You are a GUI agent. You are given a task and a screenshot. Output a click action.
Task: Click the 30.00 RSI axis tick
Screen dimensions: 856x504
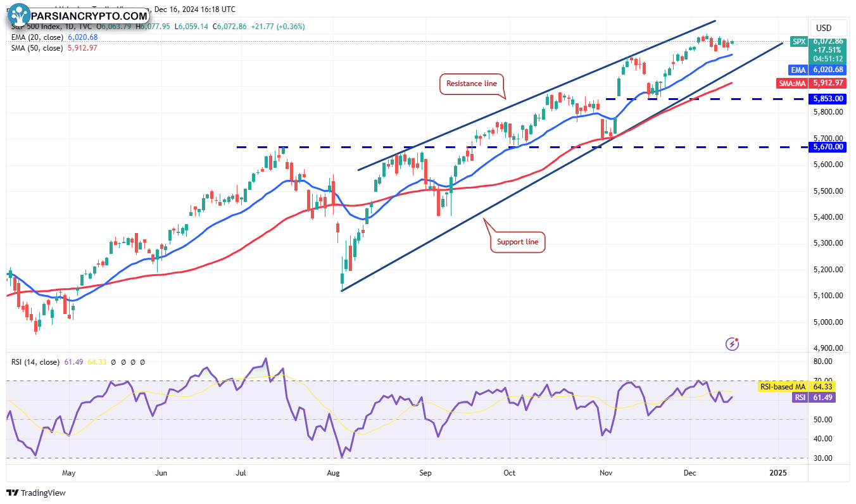click(823, 458)
